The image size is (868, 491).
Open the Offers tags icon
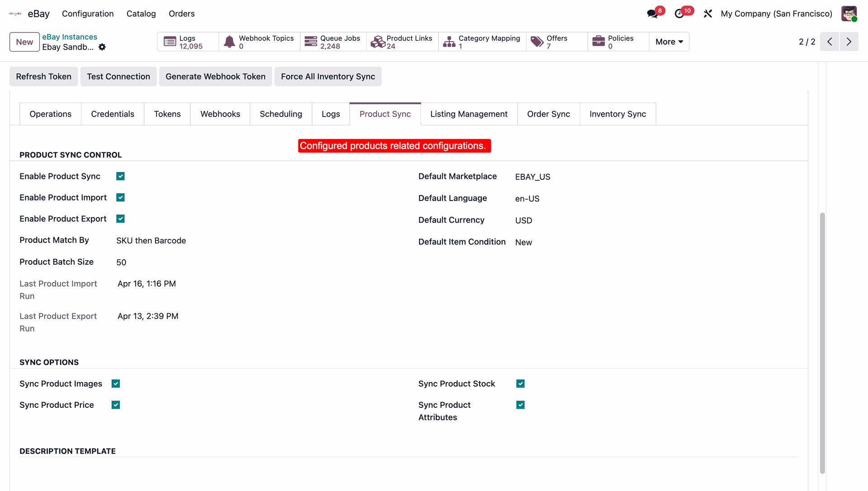[x=537, y=42]
